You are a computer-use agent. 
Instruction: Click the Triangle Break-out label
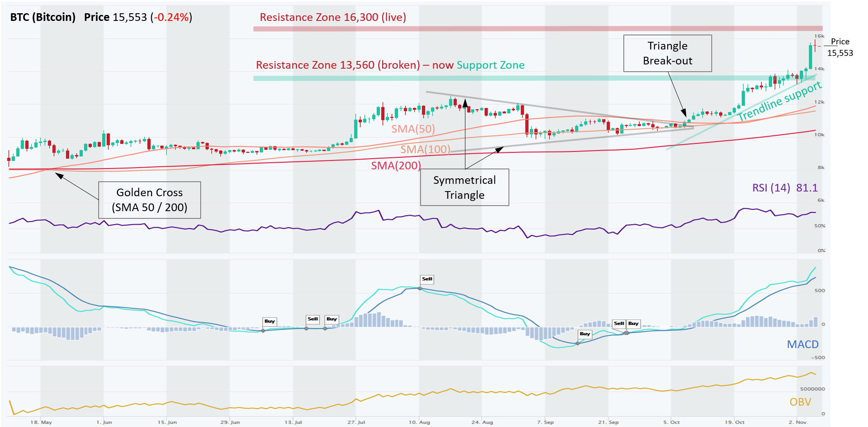click(x=667, y=53)
